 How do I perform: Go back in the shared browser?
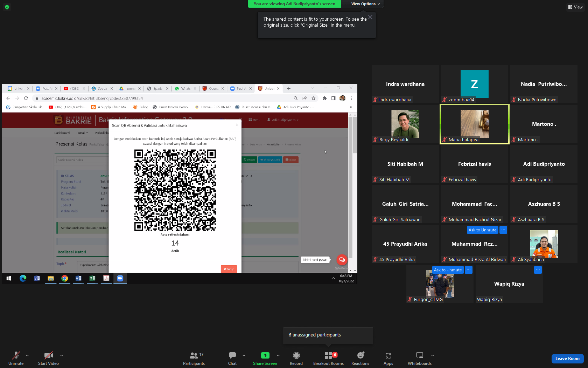[x=8, y=98]
